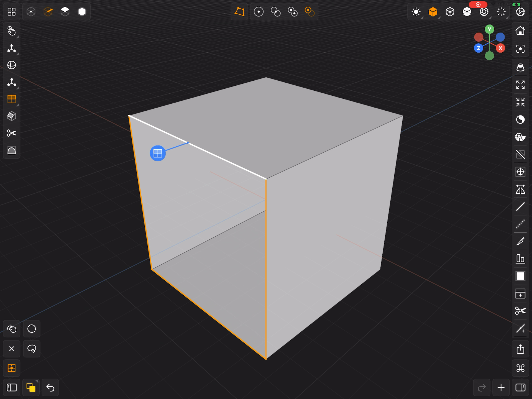Choose the orange circles pivot option

coord(310,12)
